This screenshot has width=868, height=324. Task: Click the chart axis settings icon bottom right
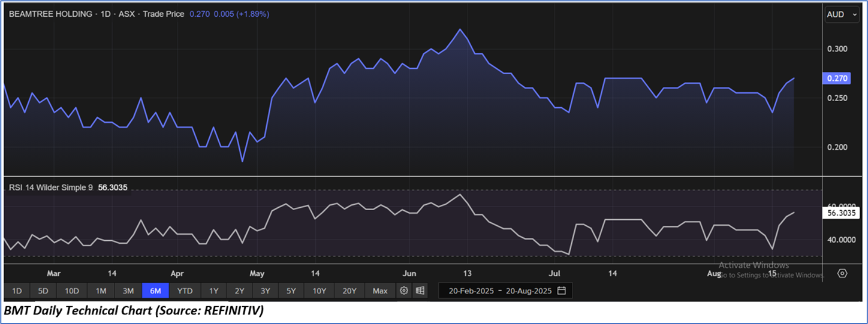coord(842,274)
